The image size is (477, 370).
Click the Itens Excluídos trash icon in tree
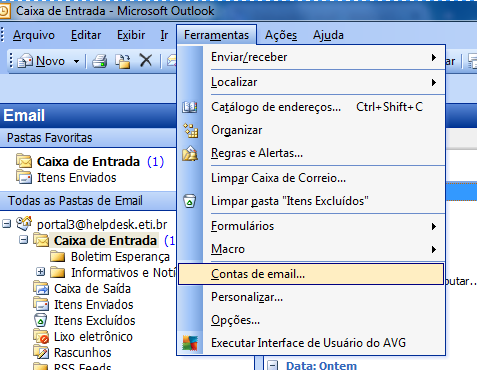point(41,320)
